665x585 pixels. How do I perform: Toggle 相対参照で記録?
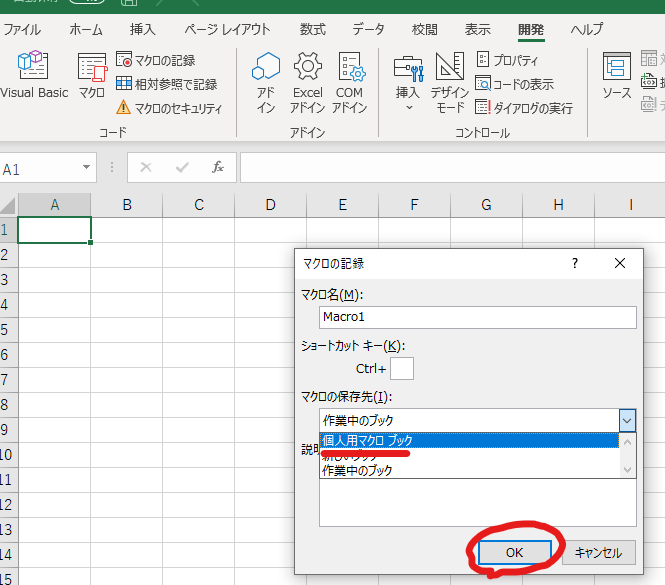[166, 84]
